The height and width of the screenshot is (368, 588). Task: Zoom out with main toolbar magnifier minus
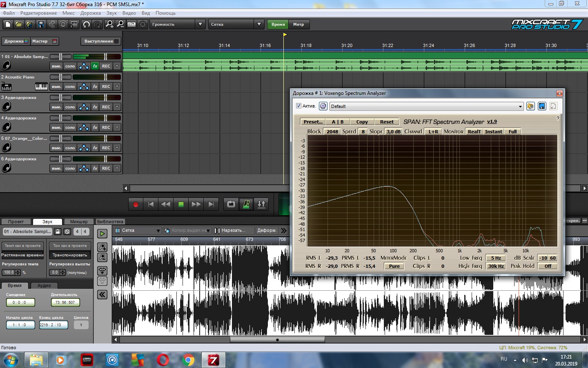pyautogui.click(x=120, y=25)
